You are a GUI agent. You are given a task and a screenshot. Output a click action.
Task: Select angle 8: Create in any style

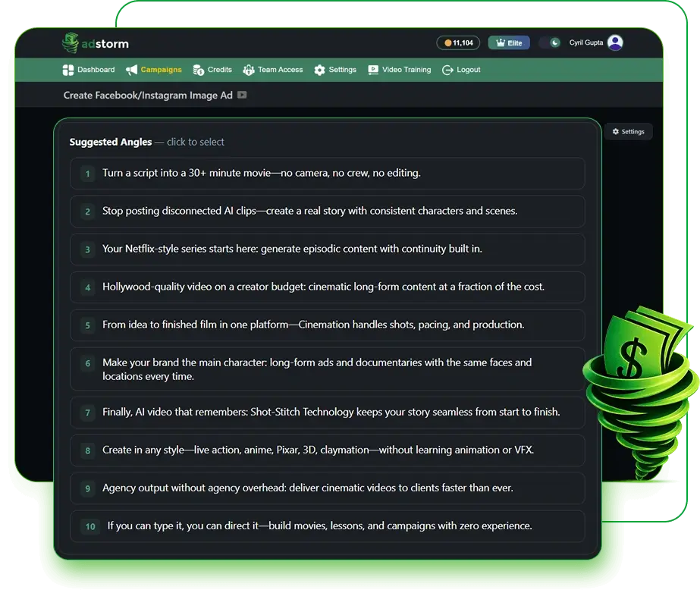[x=327, y=450]
